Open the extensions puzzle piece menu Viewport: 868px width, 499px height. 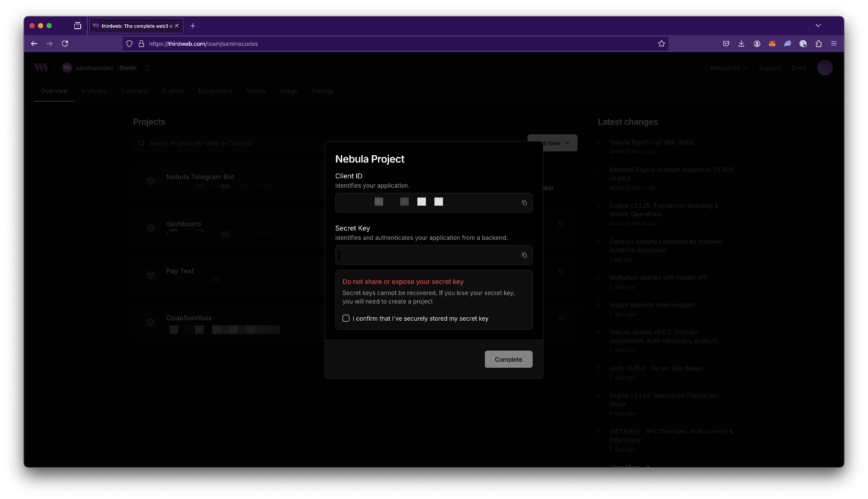(x=818, y=44)
